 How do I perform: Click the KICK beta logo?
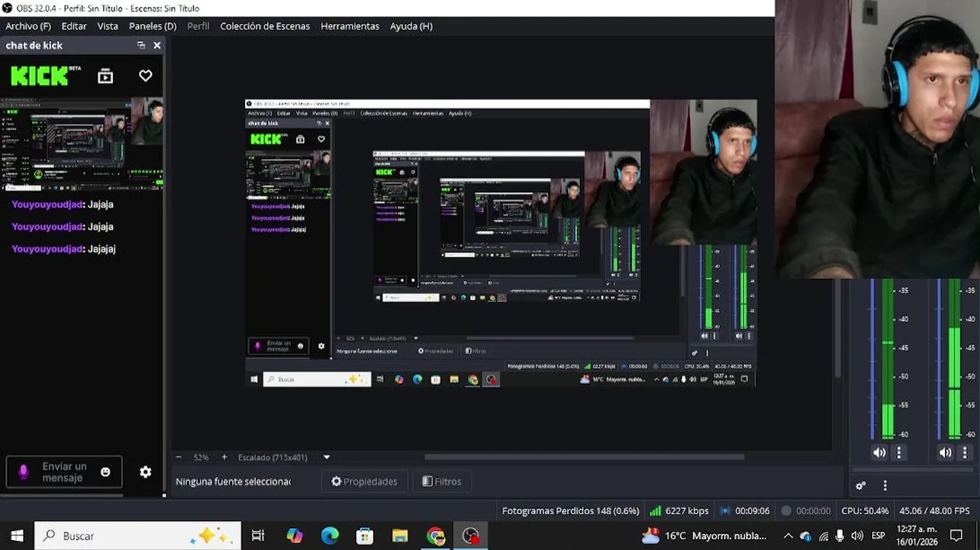coord(45,76)
